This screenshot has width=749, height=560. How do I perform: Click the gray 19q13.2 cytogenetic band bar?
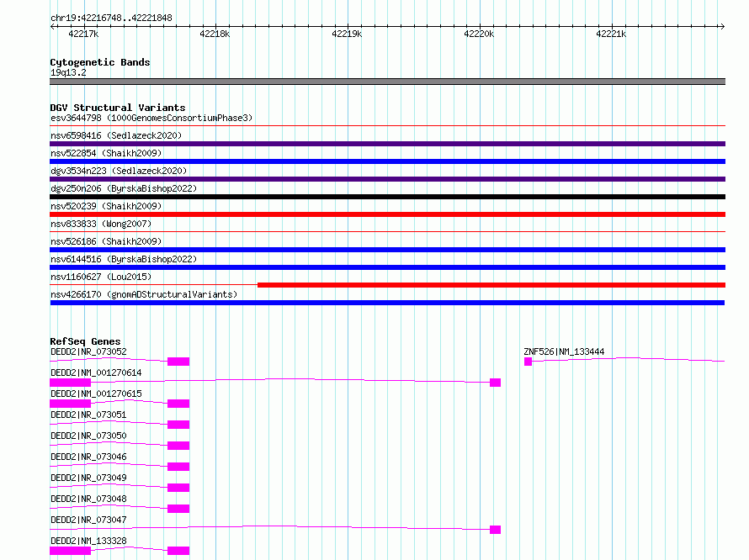(x=387, y=82)
